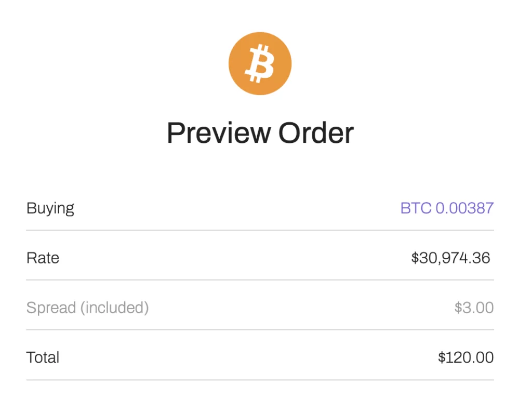The image size is (532, 412).
Task: Select the $30,974.36 exchange rate value
Action: [452, 258]
